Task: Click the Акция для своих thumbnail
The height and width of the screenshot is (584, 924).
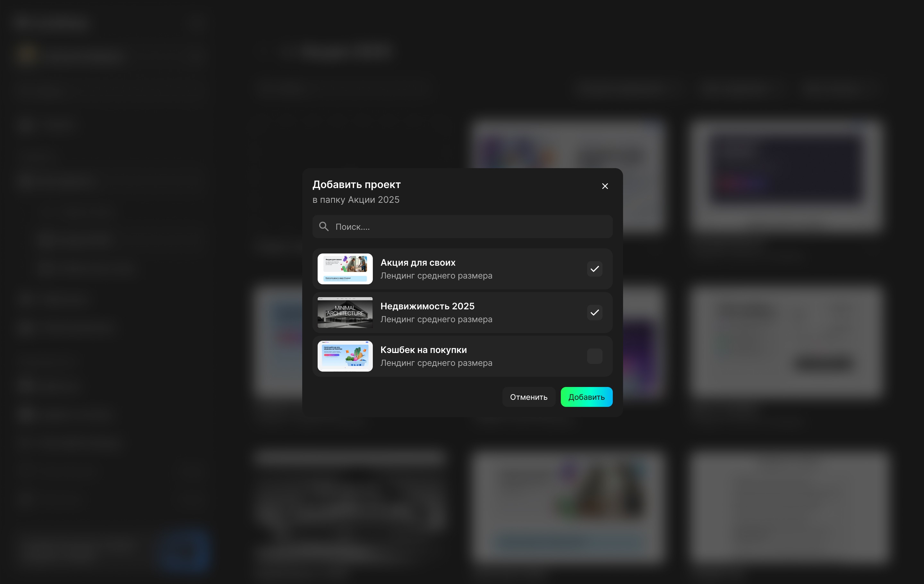Action: coord(345,269)
